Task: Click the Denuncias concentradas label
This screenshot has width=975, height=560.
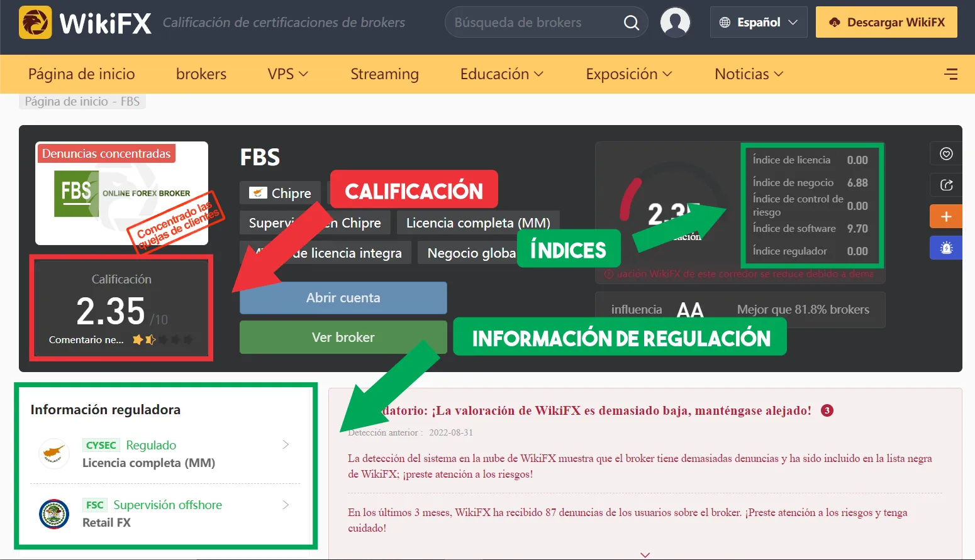Action: point(106,153)
